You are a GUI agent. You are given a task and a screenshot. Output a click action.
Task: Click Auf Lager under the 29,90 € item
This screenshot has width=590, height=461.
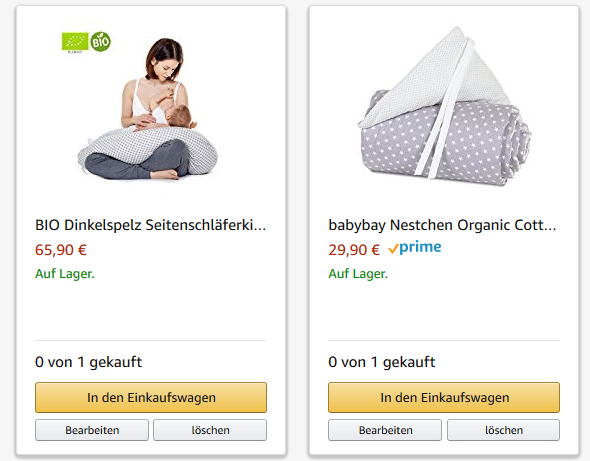click(x=358, y=274)
